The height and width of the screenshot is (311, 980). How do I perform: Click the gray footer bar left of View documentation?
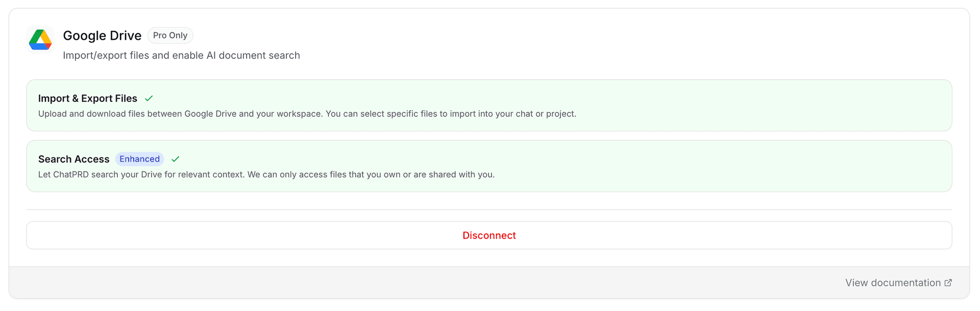408,283
